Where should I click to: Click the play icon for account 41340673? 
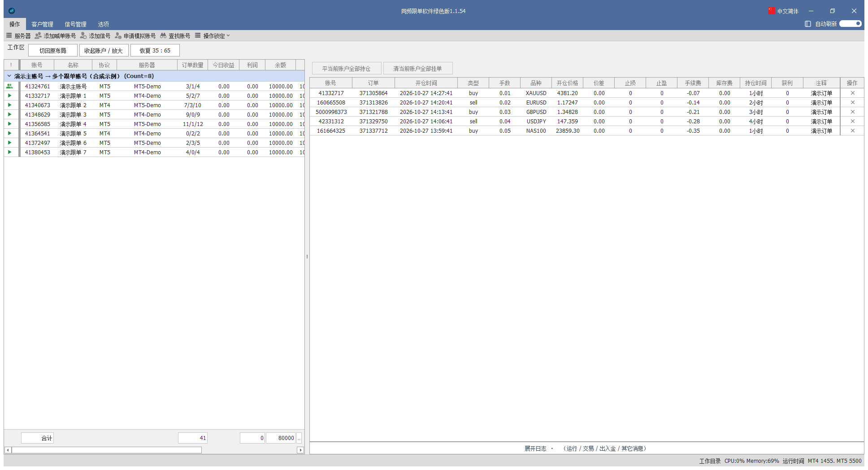(9, 105)
